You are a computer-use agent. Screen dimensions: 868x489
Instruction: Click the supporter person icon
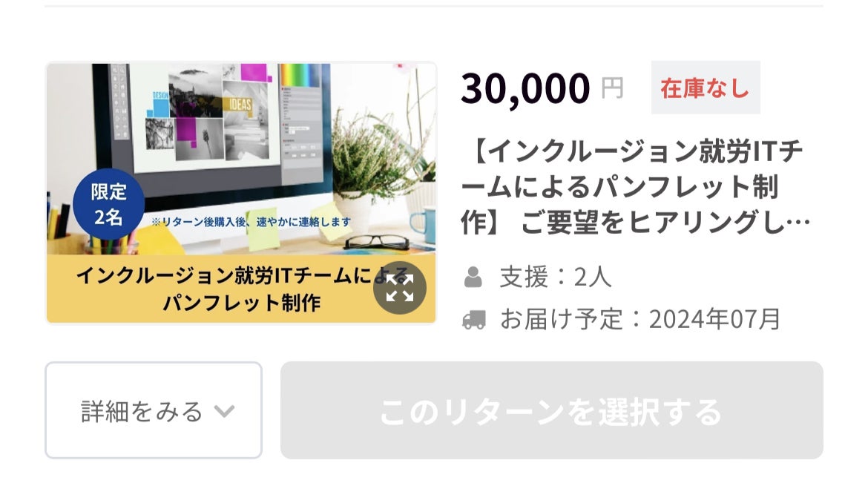(473, 277)
